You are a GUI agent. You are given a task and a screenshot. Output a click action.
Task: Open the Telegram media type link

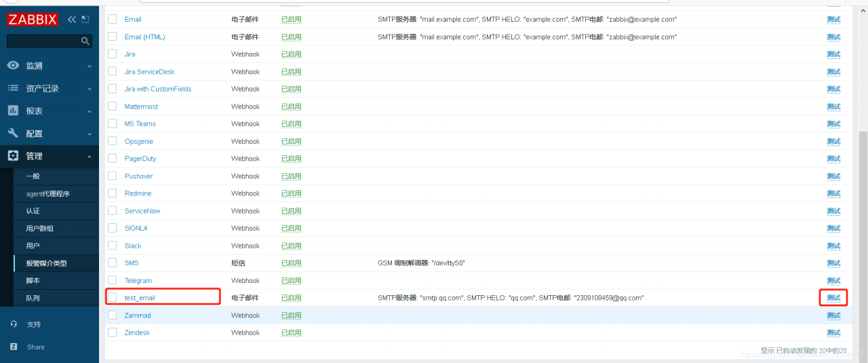(x=138, y=280)
